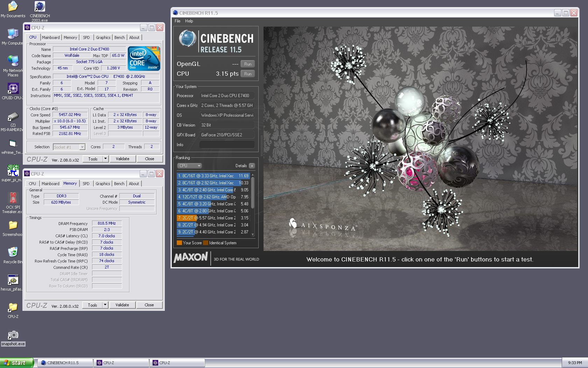Click Tools button in upper CPU-Z window
The height and width of the screenshot is (368, 588).
[x=93, y=159]
